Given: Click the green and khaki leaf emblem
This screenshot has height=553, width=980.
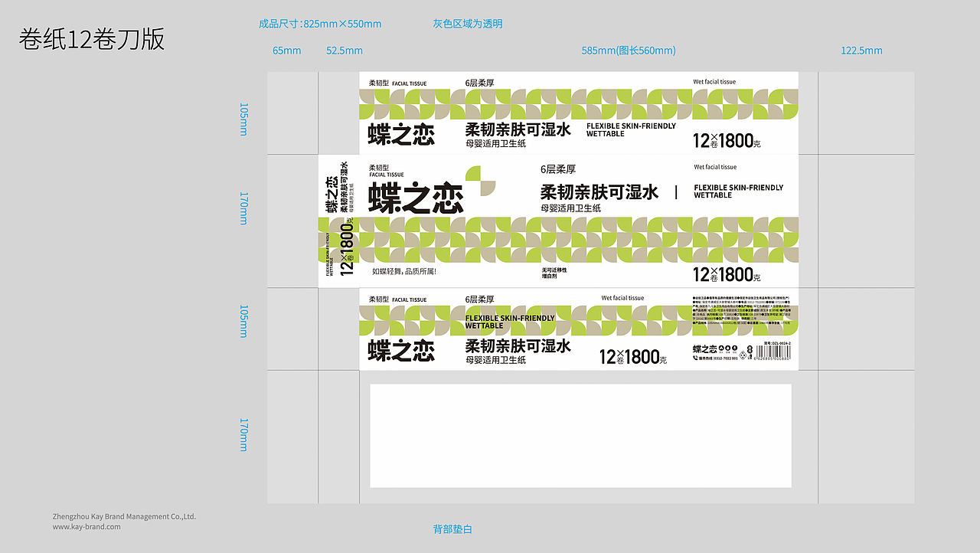Looking at the screenshot, I should [x=481, y=181].
